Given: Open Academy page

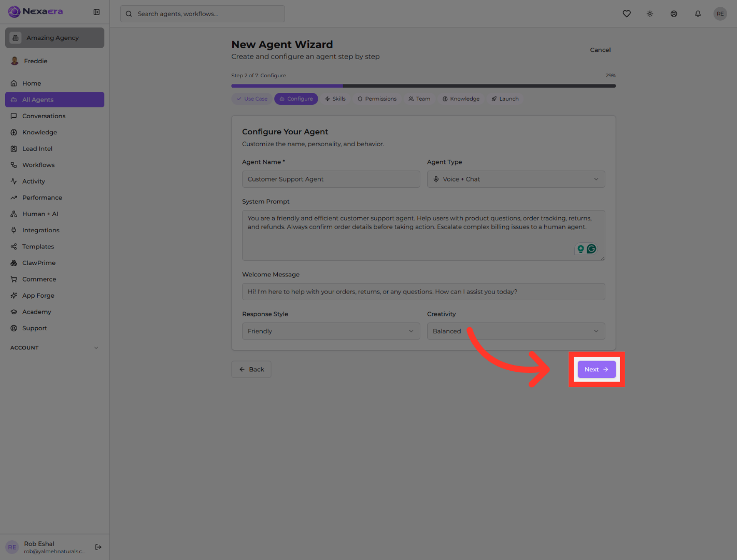Looking at the screenshot, I should click(54, 312).
